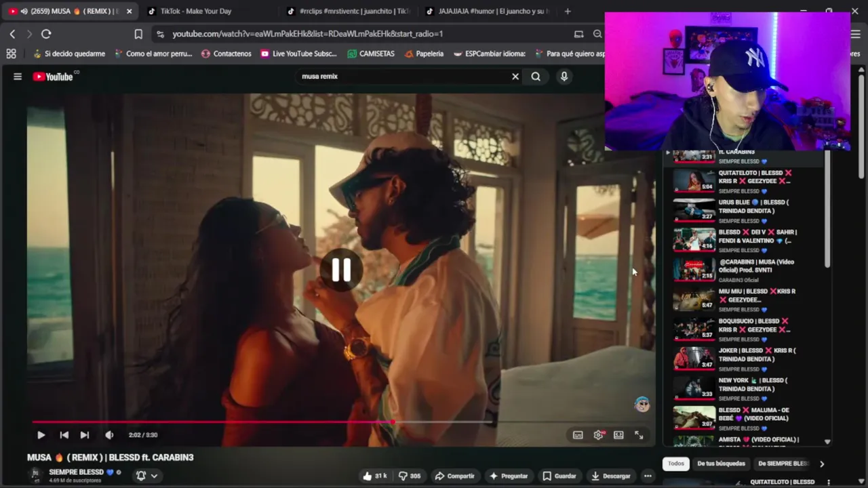The height and width of the screenshot is (488, 868).
Task: Open the cast/install icon in address bar
Action: (x=578, y=34)
